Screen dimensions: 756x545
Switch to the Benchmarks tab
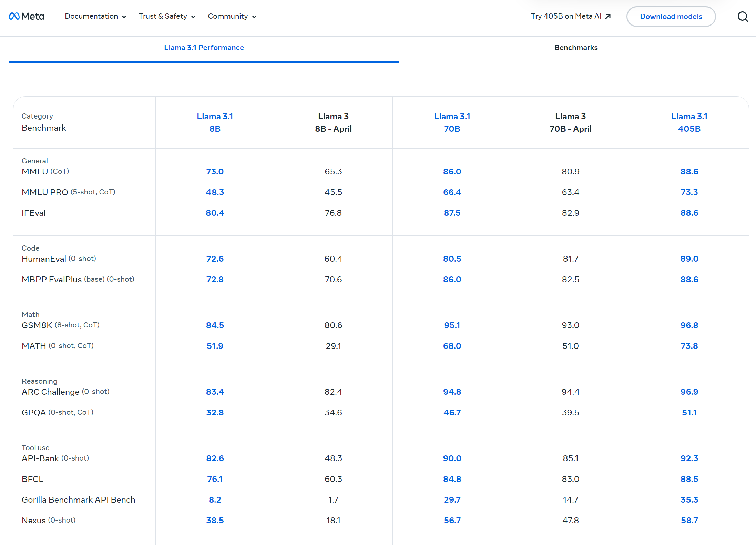pos(576,48)
